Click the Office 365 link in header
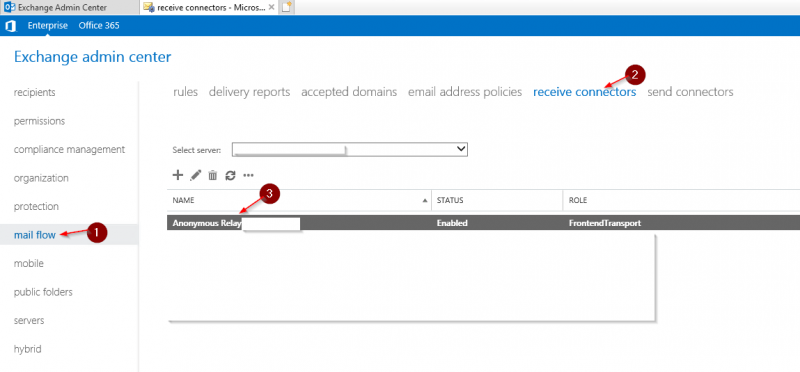Image resolution: width=800 pixels, height=372 pixels. tap(99, 26)
